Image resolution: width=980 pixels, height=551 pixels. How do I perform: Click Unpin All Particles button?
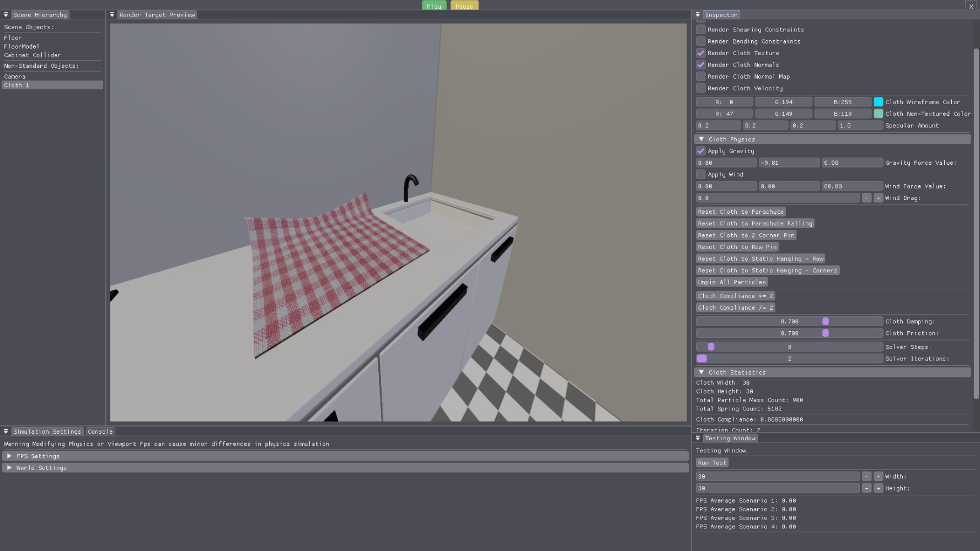732,282
